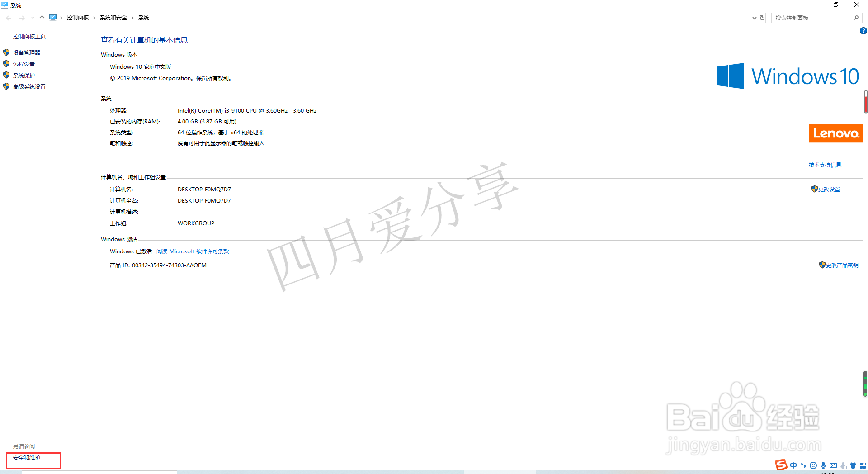Open the Sogou toolbox grid icon
This screenshot has height=474, width=868.
click(x=863, y=465)
